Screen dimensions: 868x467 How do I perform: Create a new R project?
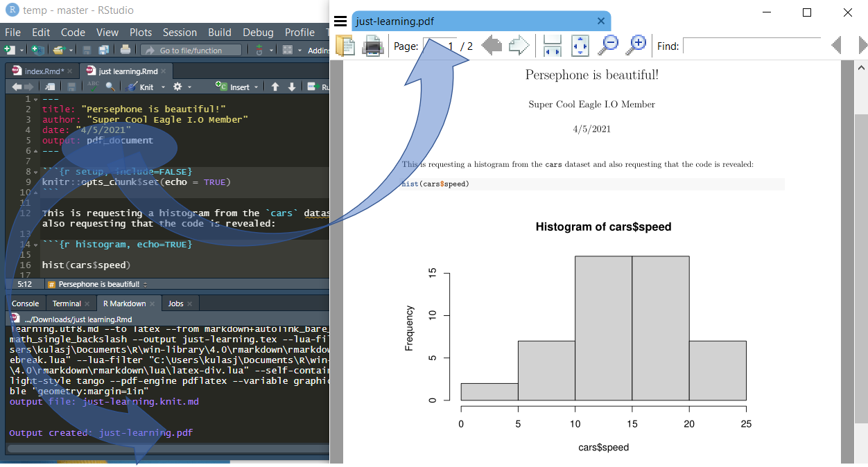click(x=37, y=50)
